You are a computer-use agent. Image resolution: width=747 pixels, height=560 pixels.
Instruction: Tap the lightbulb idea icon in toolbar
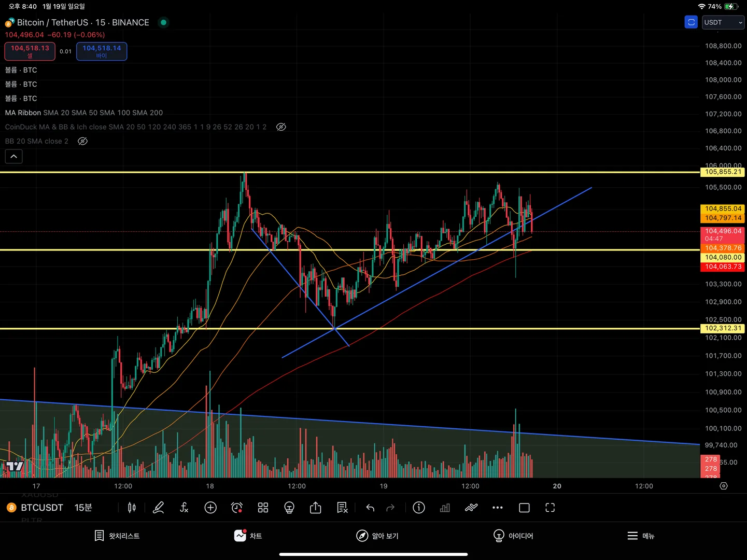click(289, 508)
